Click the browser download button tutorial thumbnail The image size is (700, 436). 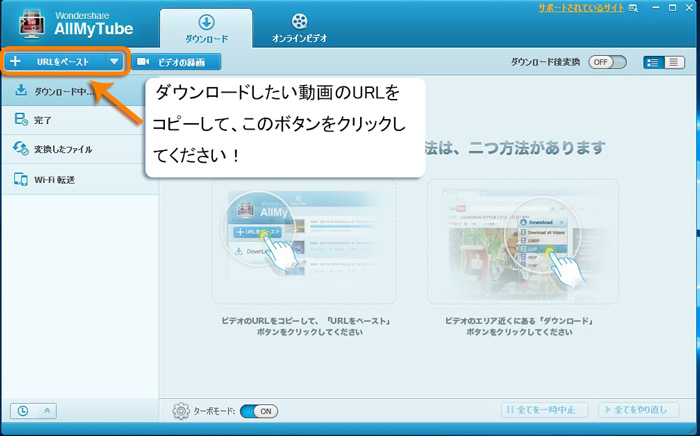523,241
